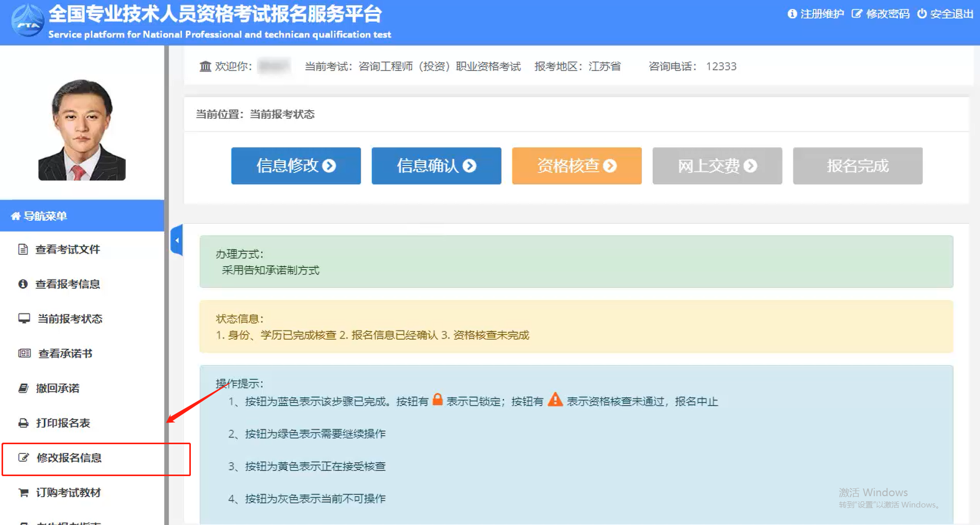Click the document icon beside 查看考试文件
The height and width of the screenshot is (525, 980).
(x=23, y=250)
